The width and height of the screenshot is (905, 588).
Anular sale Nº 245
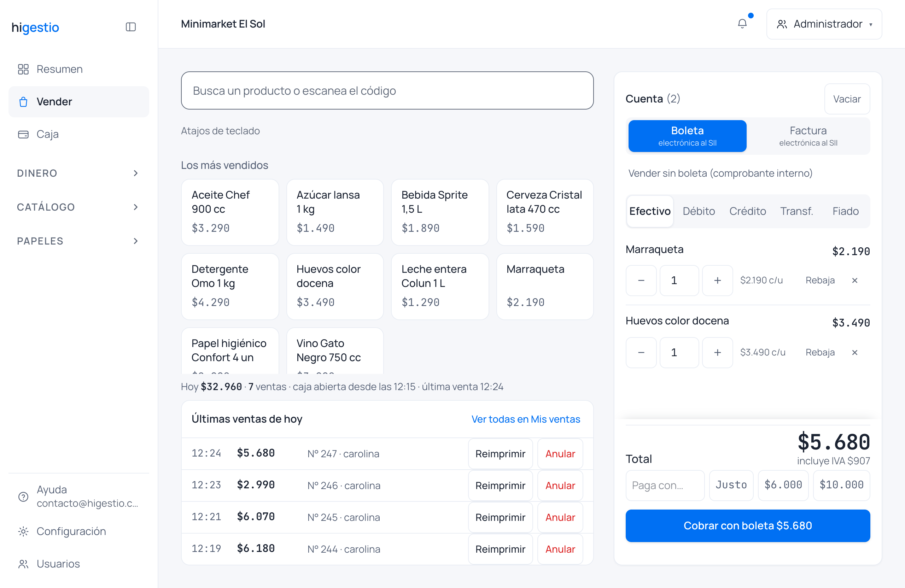pyautogui.click(x=560, y=517)
